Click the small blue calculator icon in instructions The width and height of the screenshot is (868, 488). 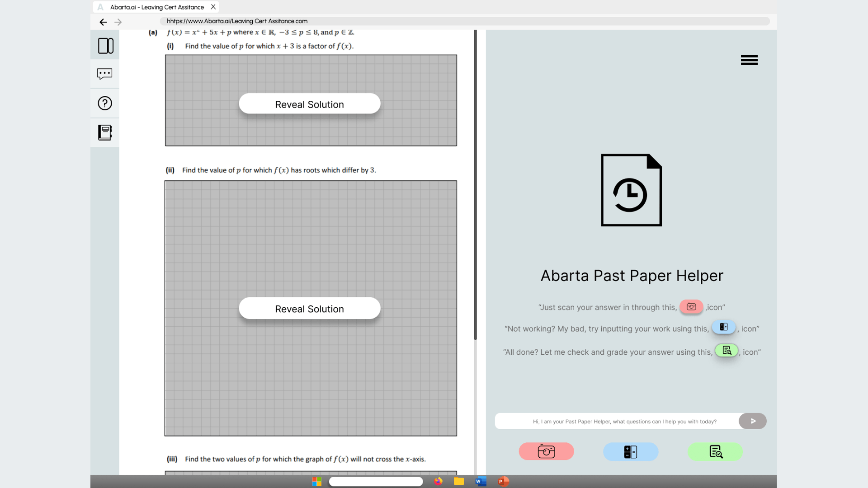tap(724, 327)
